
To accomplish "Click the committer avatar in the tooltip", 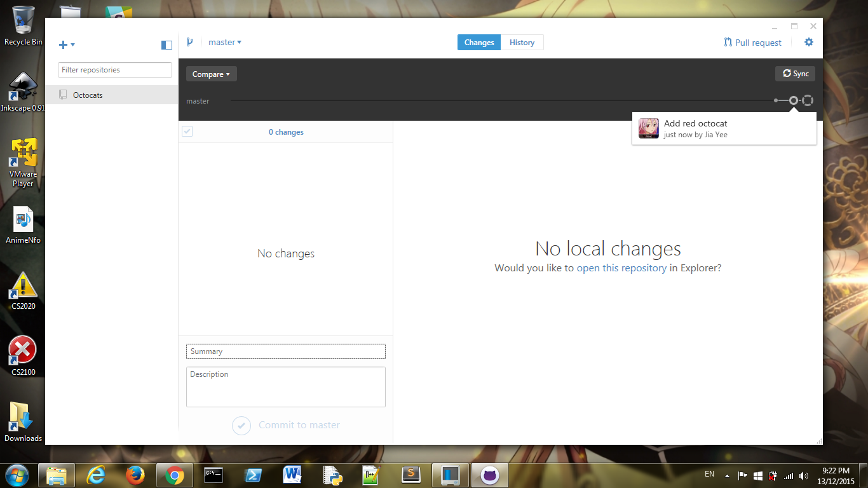I will click(x=649, y=128).
